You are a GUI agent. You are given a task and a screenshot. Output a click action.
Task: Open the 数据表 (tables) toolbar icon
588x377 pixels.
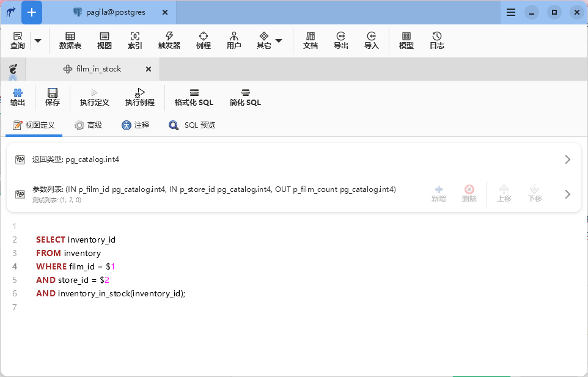tap(70, 40)
